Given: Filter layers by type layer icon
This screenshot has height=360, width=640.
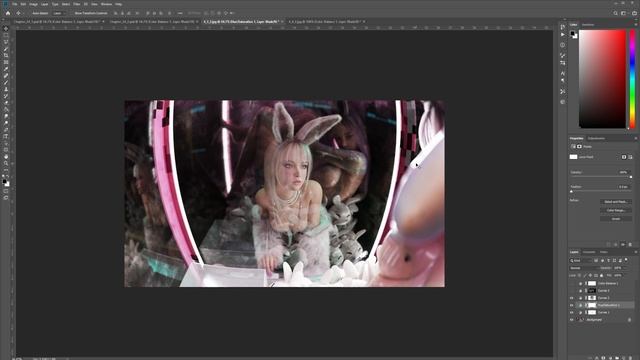Looking at the screenshot, I should point(608,260).
